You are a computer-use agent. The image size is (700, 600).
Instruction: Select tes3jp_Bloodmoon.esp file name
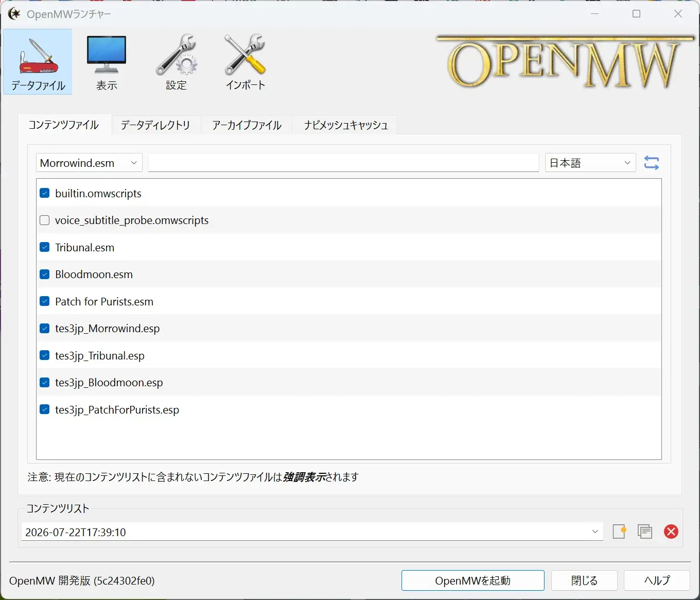[109, 383]
